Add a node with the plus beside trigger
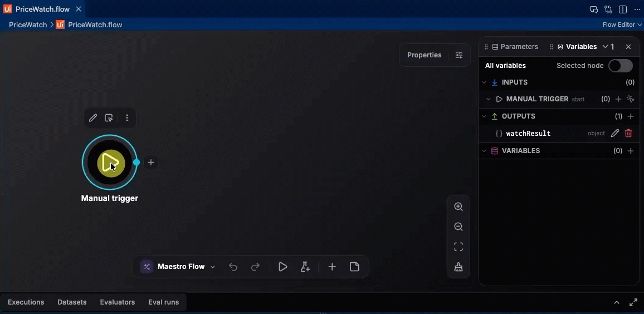Screen dimensions: 644x314 click(x=151, y=163)
